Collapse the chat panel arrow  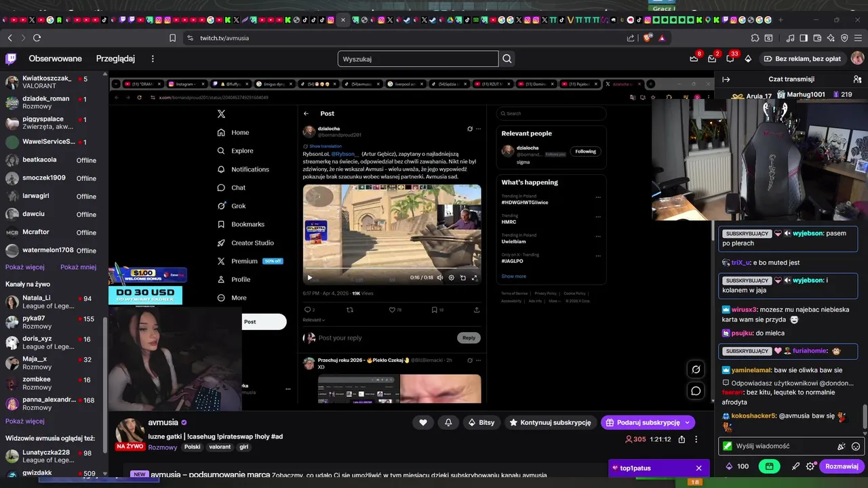point(726,79)
